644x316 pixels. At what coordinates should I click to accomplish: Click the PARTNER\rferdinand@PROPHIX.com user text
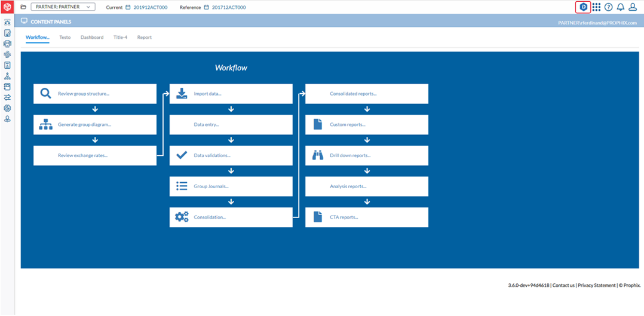pos(599,23)
